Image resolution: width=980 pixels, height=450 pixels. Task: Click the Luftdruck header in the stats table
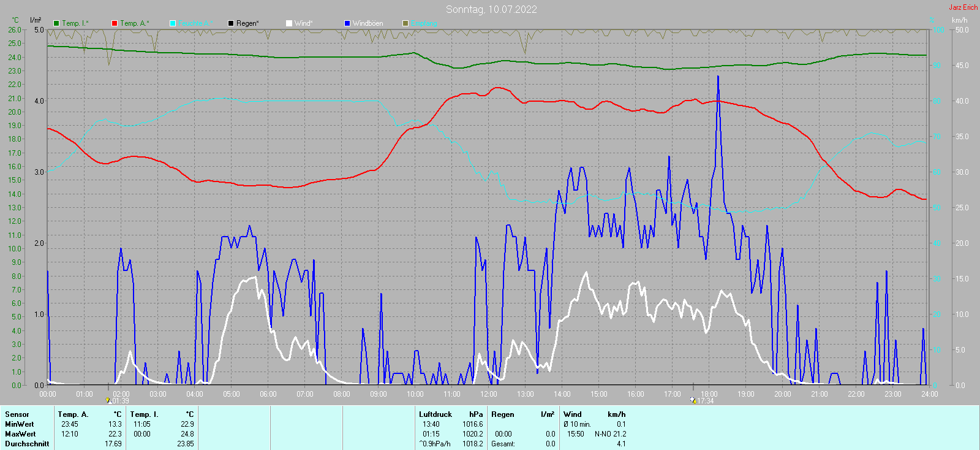(x=435, y=414)
